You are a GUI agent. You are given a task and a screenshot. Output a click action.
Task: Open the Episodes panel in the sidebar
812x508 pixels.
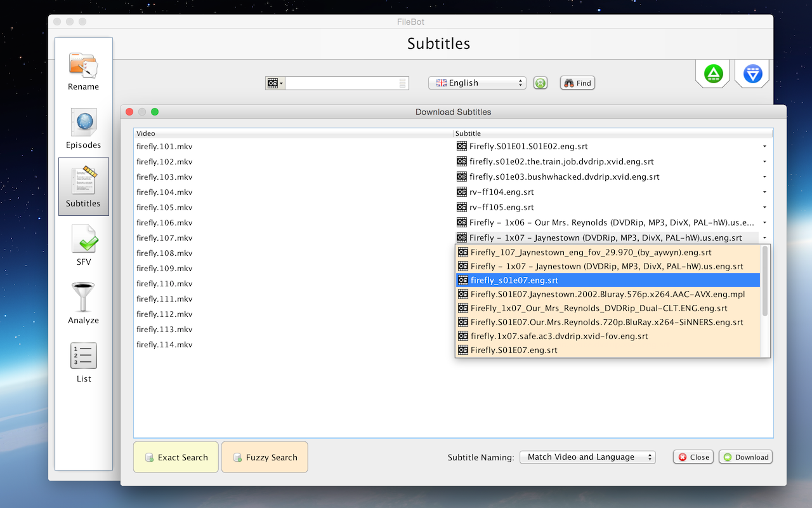tap(84, 129)
